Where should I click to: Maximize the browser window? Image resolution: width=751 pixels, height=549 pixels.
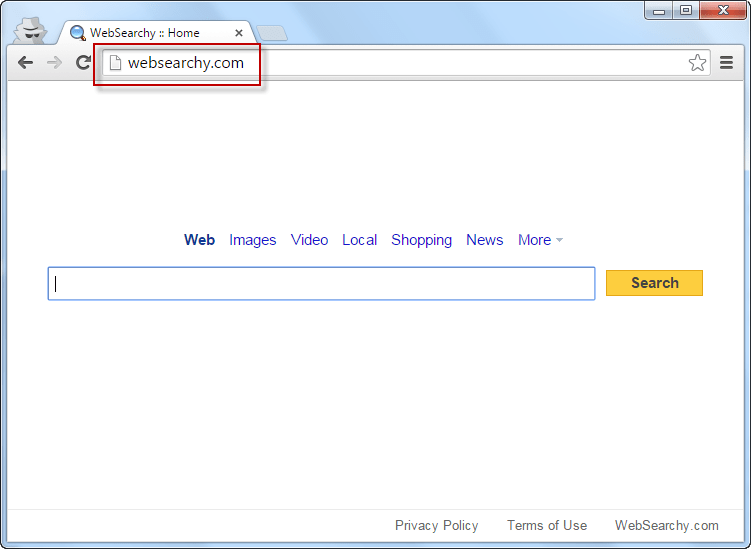click(x=686, y=10)
